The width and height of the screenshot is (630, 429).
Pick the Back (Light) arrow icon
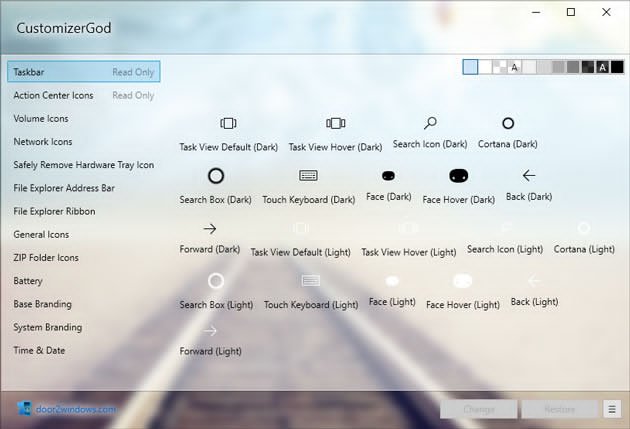534,281
